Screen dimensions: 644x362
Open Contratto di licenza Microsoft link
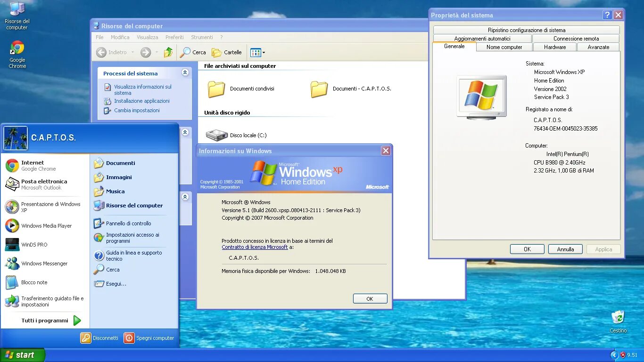click(255, 247)
